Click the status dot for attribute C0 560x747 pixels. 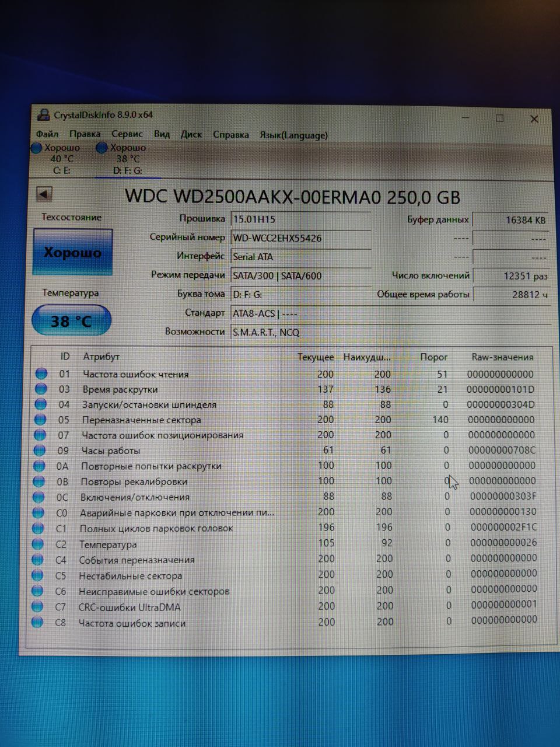pos(38,512)
